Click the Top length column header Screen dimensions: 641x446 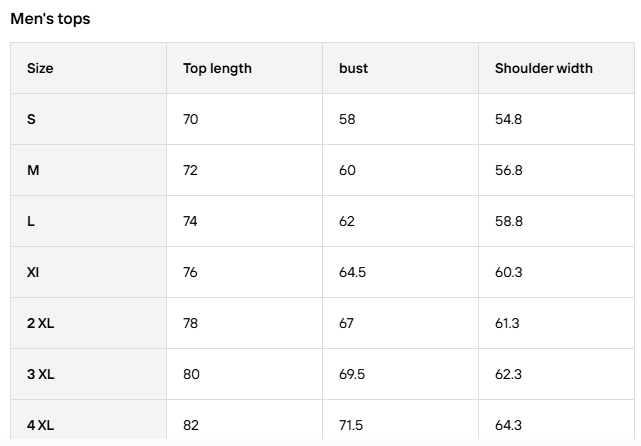(x=217, y=69)
